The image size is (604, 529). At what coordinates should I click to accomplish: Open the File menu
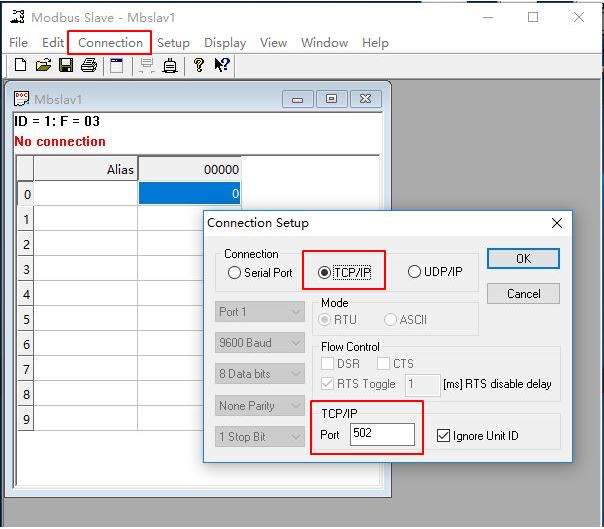(x=18, y=42)
